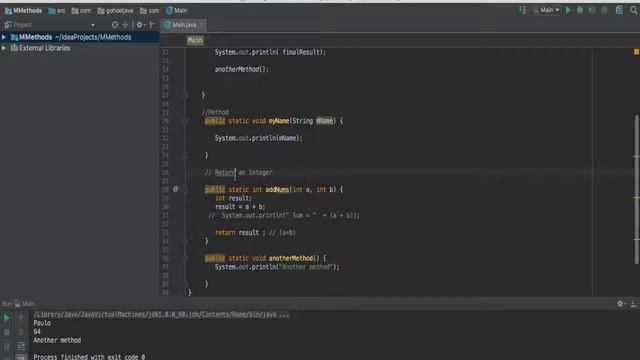The width and height of the screenshot is (640, 360).
Task: Close the Main.java editor tab
Action: coord(202,25)
